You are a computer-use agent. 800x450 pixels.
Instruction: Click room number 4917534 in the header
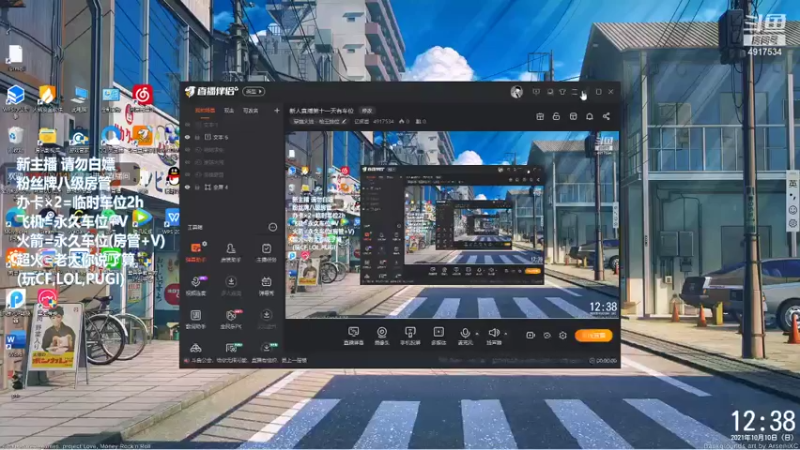tap(383, 121)
